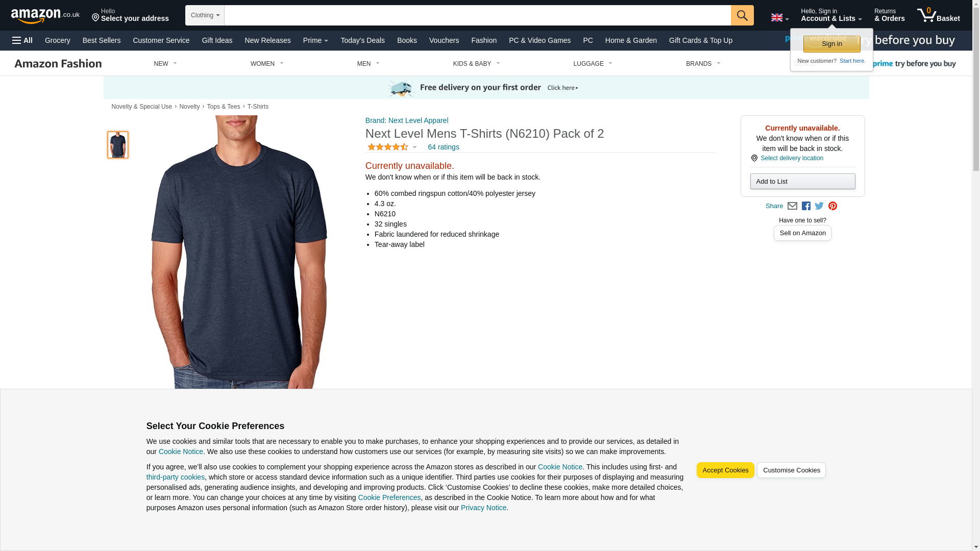Share product on Pinterest

(832, 206)
